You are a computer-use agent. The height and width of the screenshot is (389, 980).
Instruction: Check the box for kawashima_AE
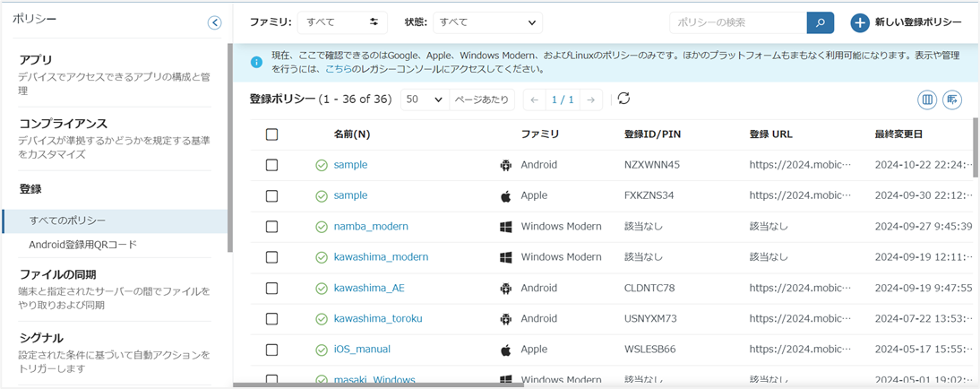point(272,289)
